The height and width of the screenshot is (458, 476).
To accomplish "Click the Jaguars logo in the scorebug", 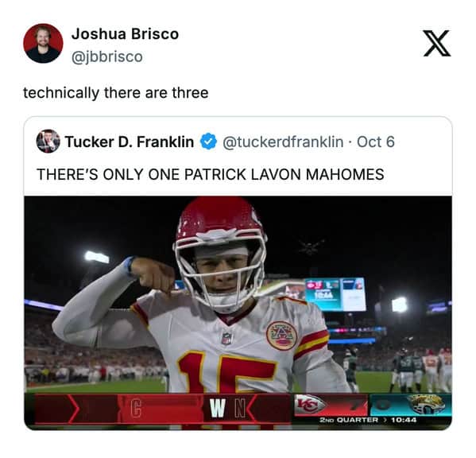I will pos(426,404).
